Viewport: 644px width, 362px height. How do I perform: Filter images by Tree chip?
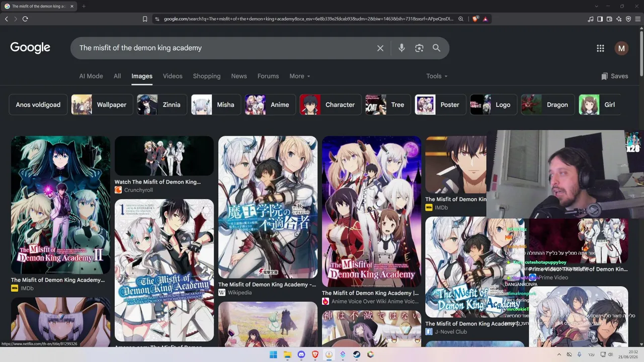click(x=388, y=105)
